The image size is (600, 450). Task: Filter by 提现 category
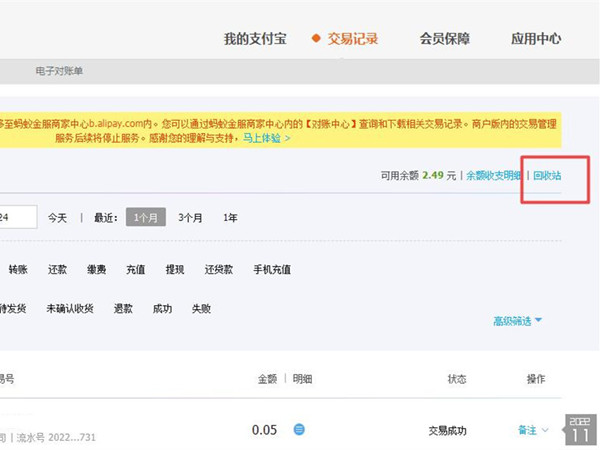click(x=175, y=269)
